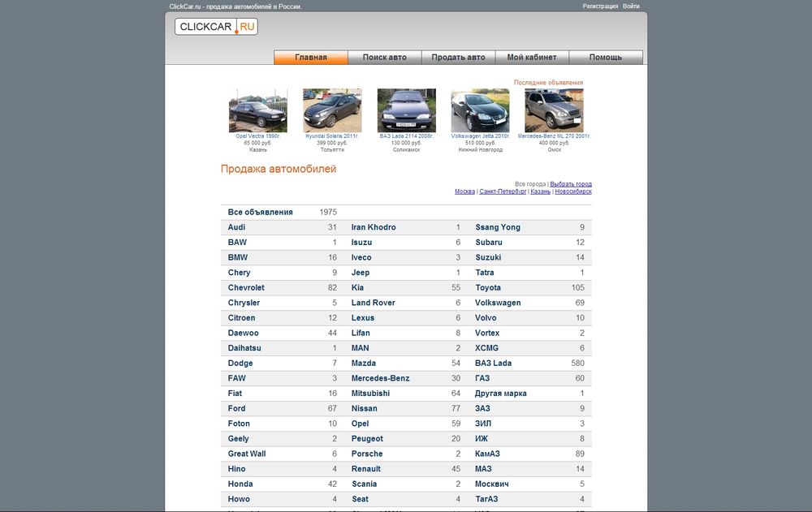Open the Chrysler brand listings
Image resolution: width=812 pixels, height=512 pixels.
[244, 303]
